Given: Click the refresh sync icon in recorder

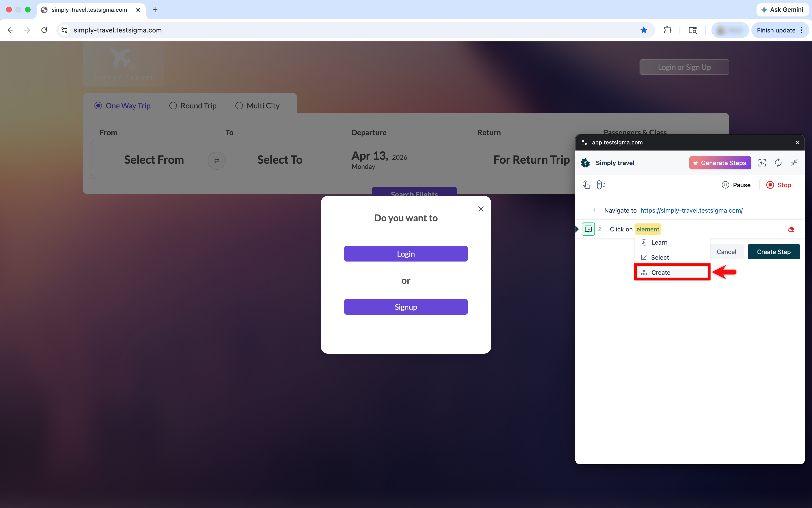Looking at the screenshot, I should pos(778,163).
